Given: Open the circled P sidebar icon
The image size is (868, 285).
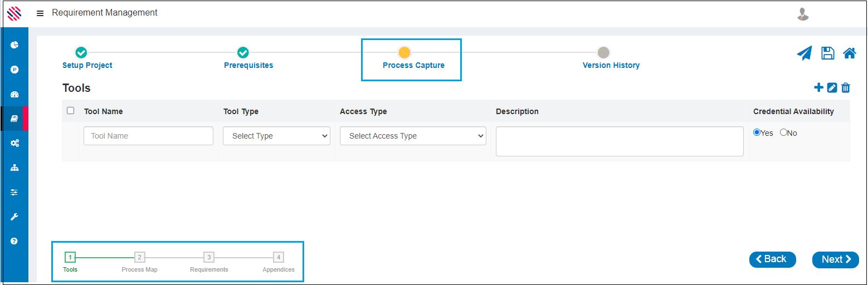Looking at the screenshot, I should coord(14,70).
